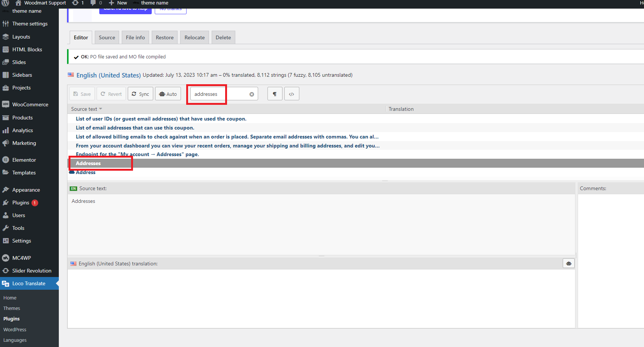Select string 'List of email addresses that can use'
This screenshot has height=347, width=644.
pyautogui.click(x=135, y=128)
